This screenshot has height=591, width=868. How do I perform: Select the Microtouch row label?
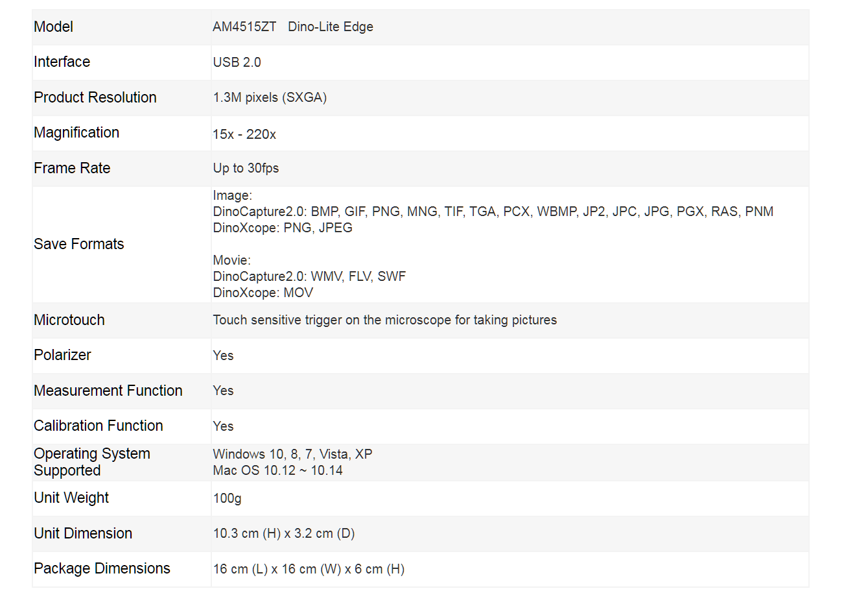pyautogui.click(x=69, y=320)
